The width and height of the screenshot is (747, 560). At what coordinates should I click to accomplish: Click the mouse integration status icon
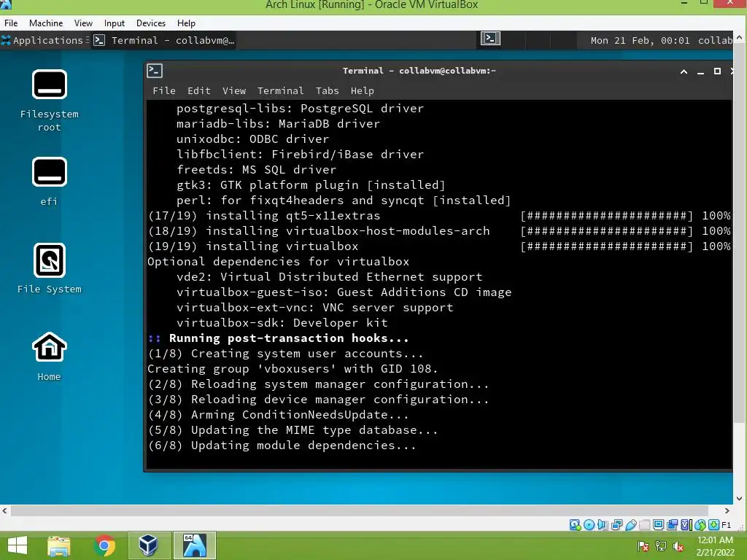[x=700, y=525]
